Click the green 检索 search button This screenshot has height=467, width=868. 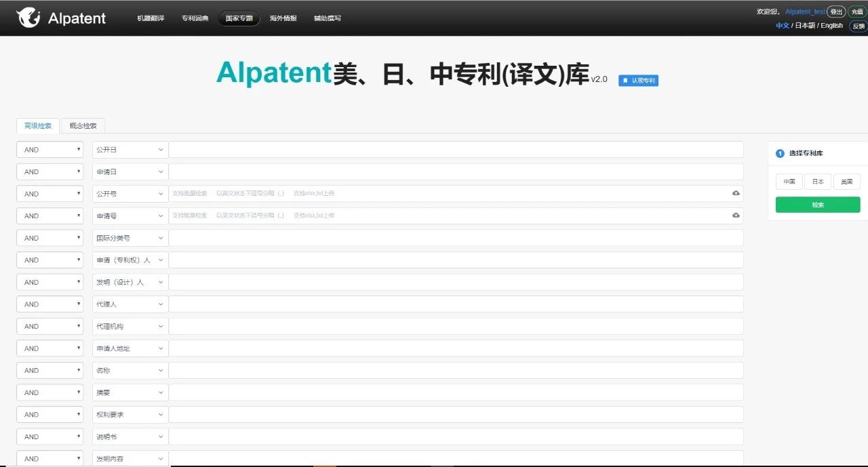[x=818, y=205]
